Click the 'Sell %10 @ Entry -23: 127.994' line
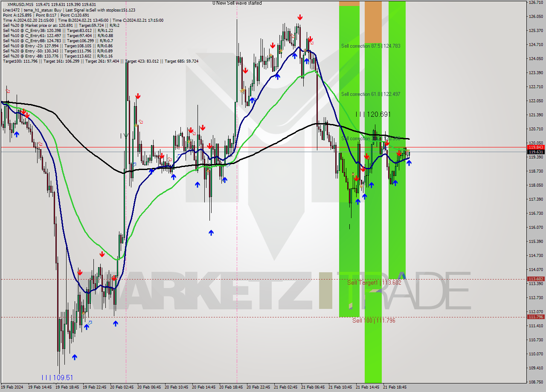The height and width of the screenshot is (392, 546). click(x=58, y=46)
